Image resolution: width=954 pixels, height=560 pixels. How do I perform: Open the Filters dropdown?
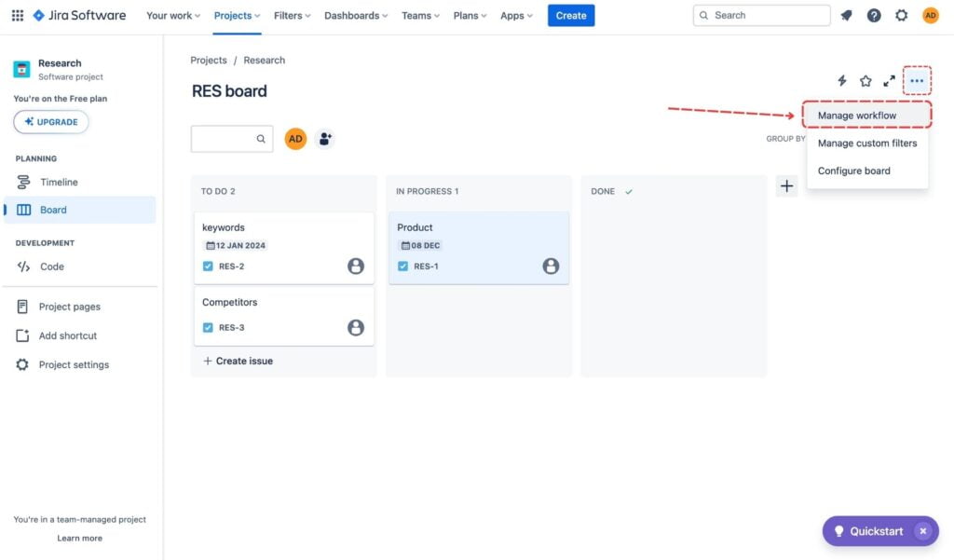292,15
